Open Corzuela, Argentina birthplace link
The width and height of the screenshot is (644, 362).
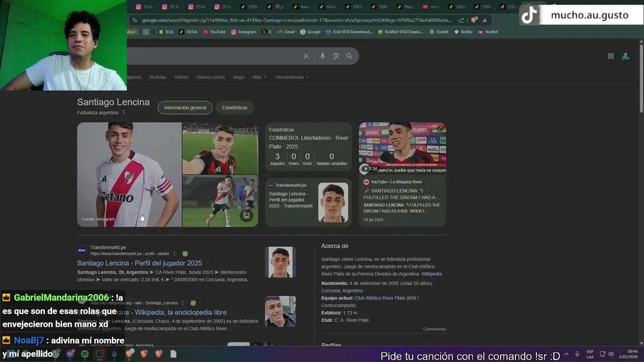342,291
